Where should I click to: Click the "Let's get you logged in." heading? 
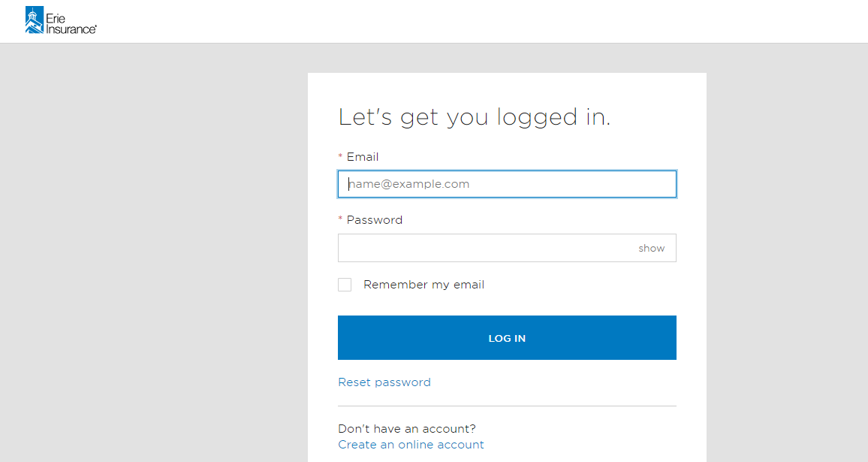475,117
